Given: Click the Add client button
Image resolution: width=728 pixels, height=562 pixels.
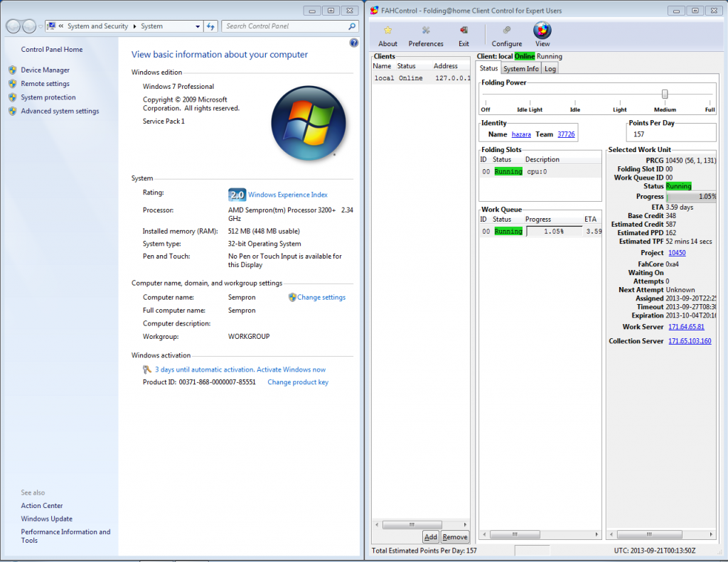Looking at the screenshot, I should (x=430, y=537).
